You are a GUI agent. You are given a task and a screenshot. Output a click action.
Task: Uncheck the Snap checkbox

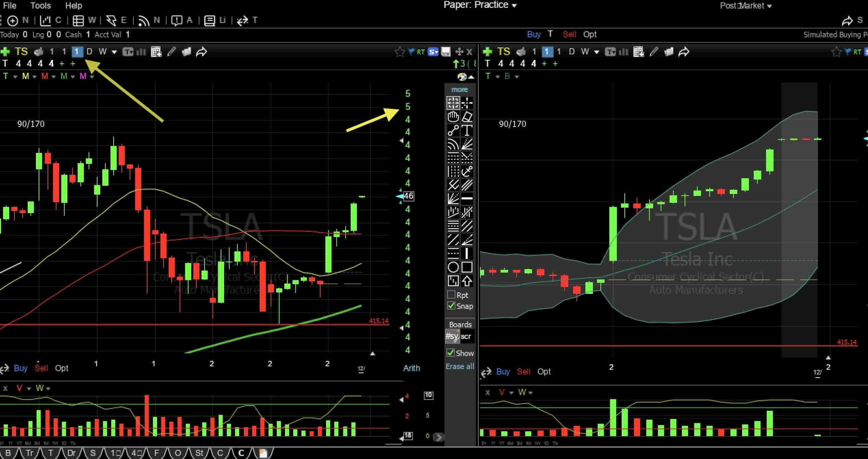click(x=451, y=306)
